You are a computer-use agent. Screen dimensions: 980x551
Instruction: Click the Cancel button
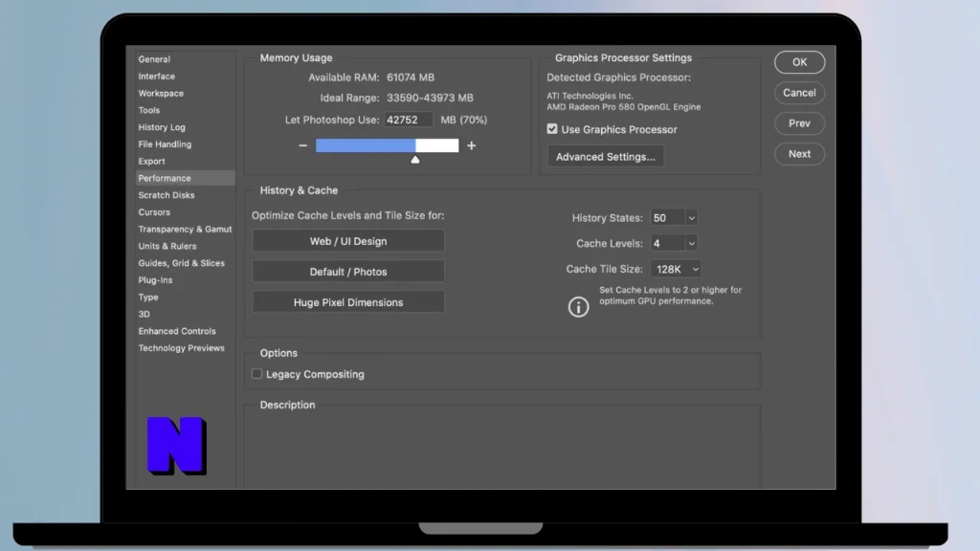tap(799, 93)
